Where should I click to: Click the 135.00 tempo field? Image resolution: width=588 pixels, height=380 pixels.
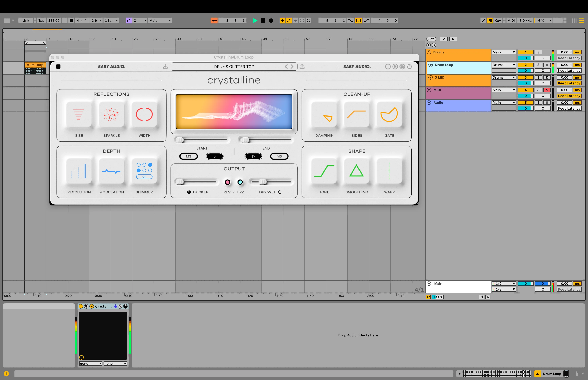point(54,21)
